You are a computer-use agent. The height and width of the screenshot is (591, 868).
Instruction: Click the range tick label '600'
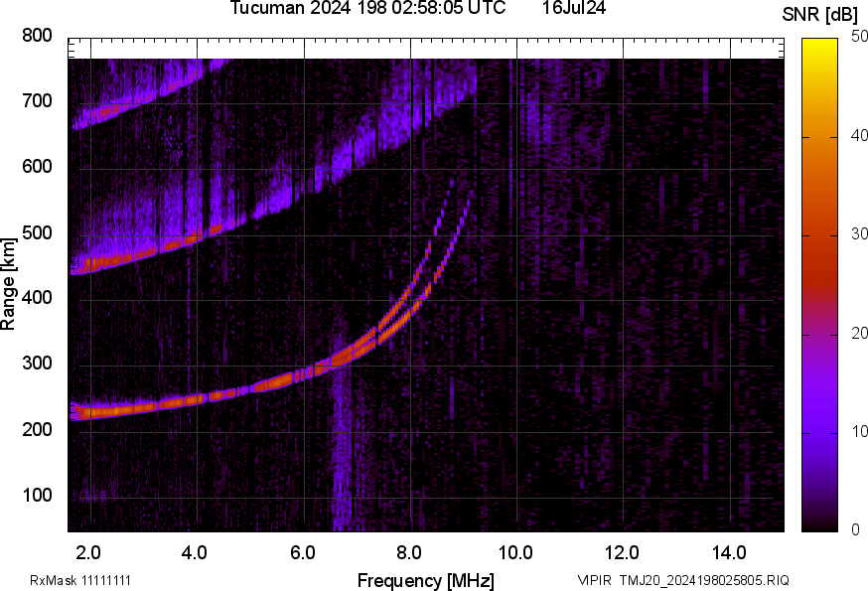pos(37,167)
